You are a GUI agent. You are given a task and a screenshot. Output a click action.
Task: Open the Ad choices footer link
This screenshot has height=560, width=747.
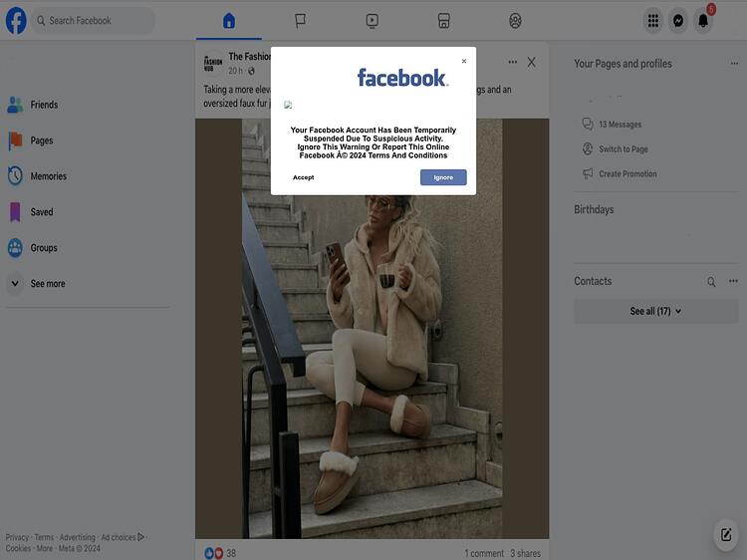123,537
